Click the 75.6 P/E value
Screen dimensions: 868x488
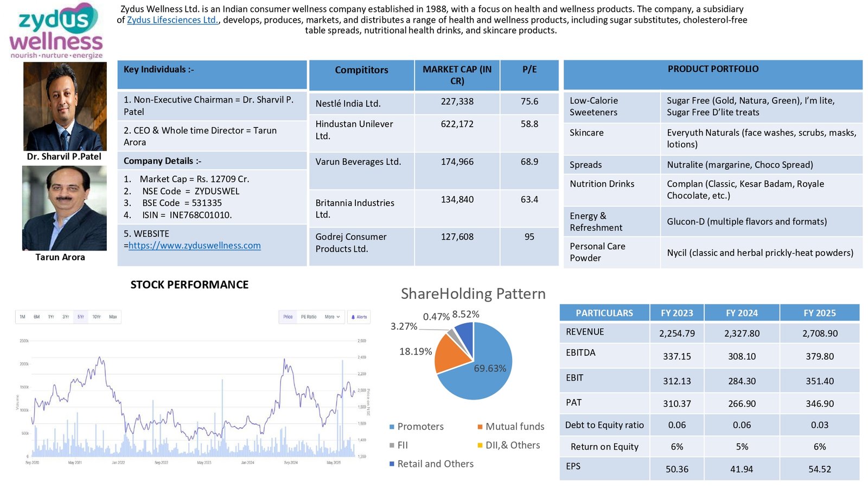tap(529, 101)
